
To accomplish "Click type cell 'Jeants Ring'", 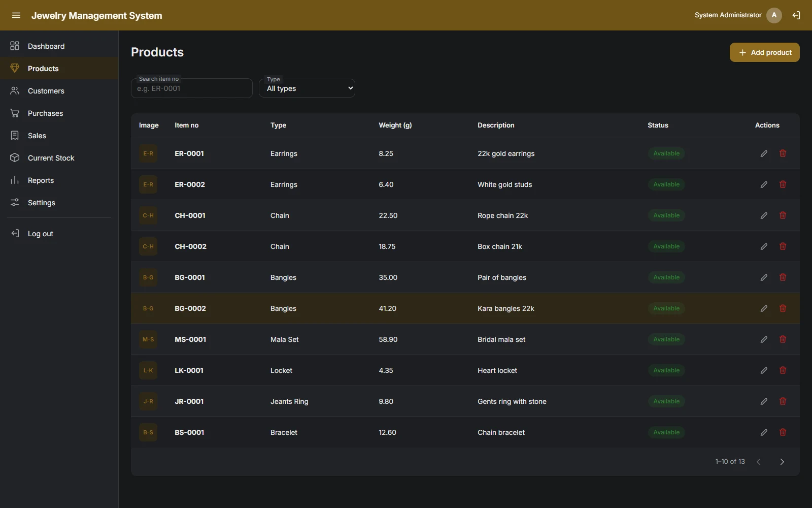I will tap(289, 401).
